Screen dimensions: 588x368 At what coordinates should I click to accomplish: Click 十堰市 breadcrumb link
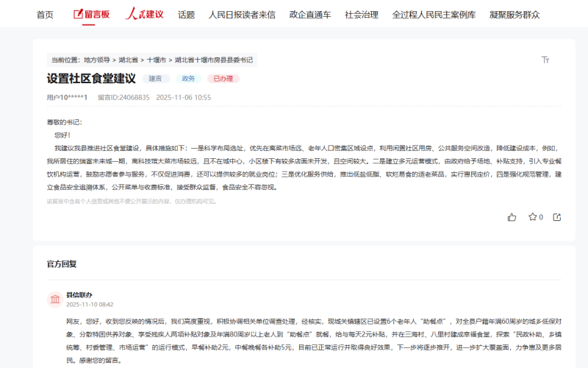[156, 60]
